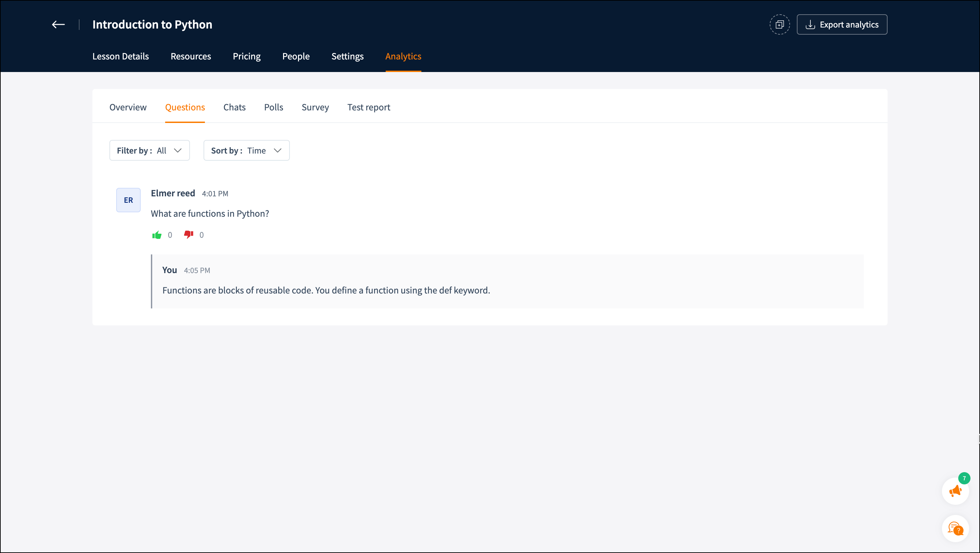Open the help chat bubble icon
Screen dimensions: 980x553
(955, 529)
